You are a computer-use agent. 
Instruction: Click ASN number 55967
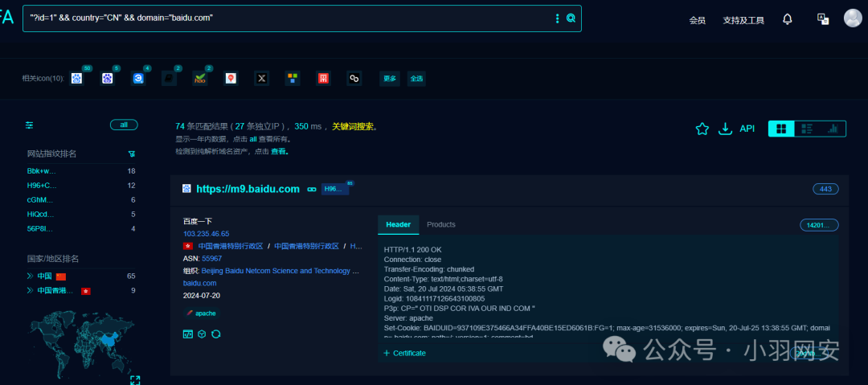212,258
